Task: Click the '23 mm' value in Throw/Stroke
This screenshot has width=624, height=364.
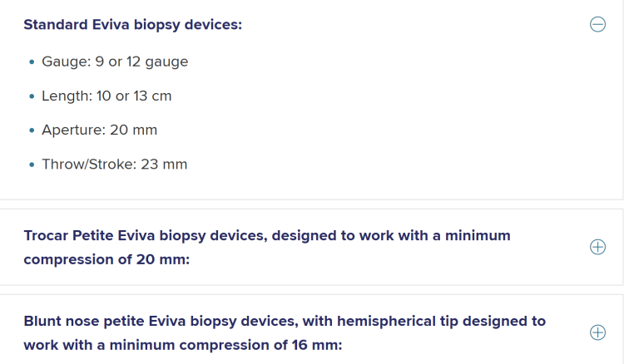Action: coord(164,164)
